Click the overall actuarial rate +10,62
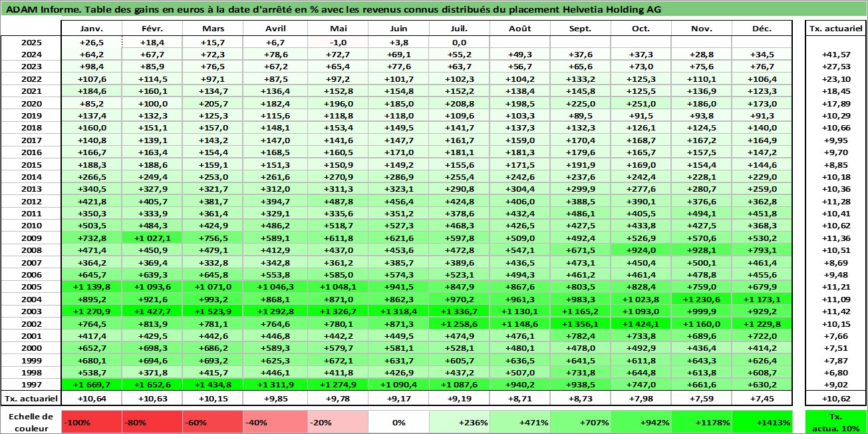 (835, 398)
